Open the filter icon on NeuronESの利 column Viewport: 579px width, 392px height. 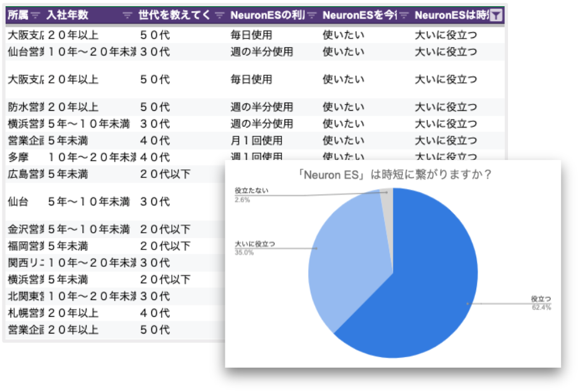pos(312,15)
